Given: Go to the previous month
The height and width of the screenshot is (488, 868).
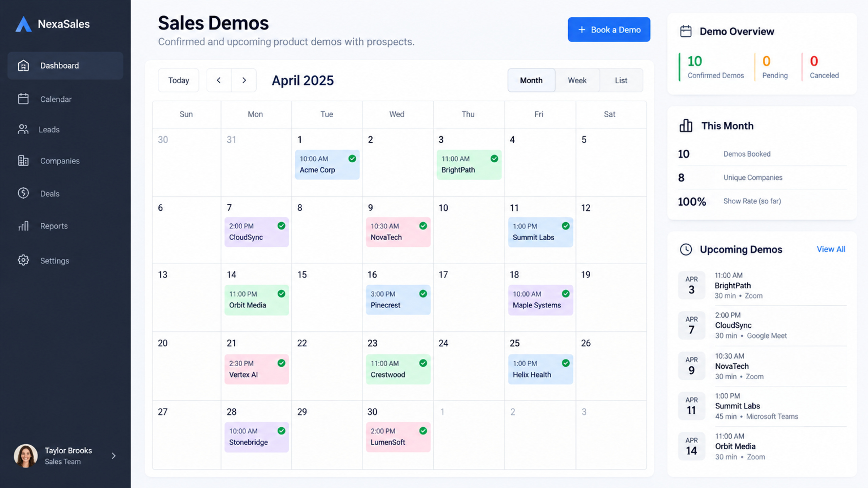Looking at the screenshot, I should tap(219, 80).
